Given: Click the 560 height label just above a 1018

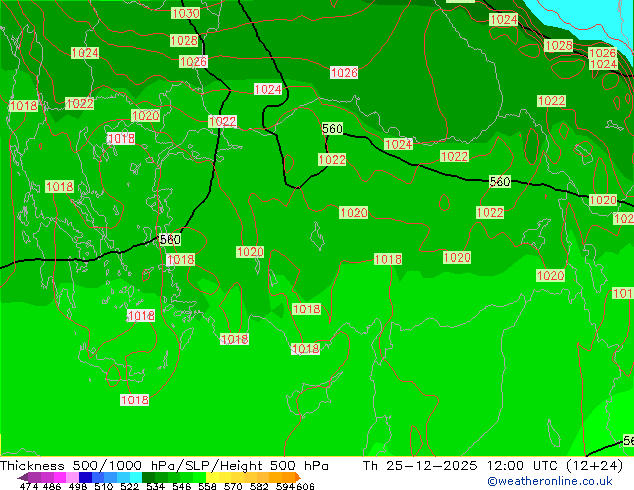Looking at the screenshot, I should coord(170,239).
